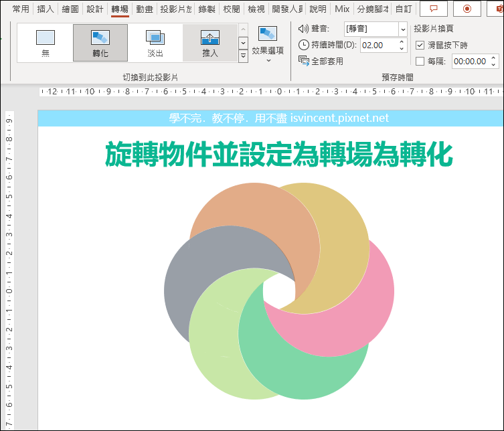Switch to the 繪圖 tab

click(70, 9)
